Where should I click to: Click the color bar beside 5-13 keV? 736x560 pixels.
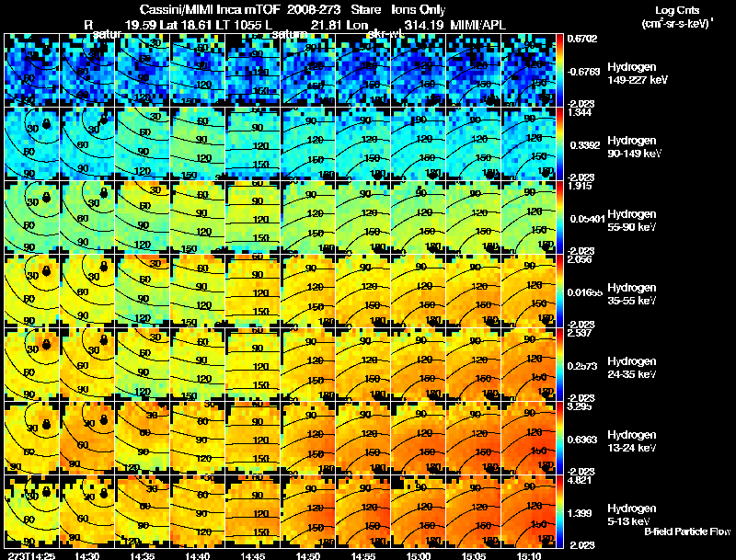click(559, 512)
